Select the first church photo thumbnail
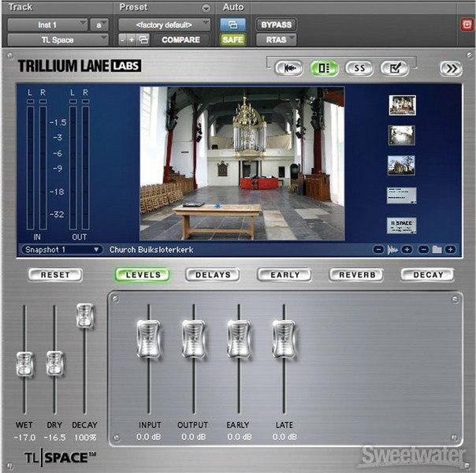This screenshot has height=473, width=476. coord(402,105)
